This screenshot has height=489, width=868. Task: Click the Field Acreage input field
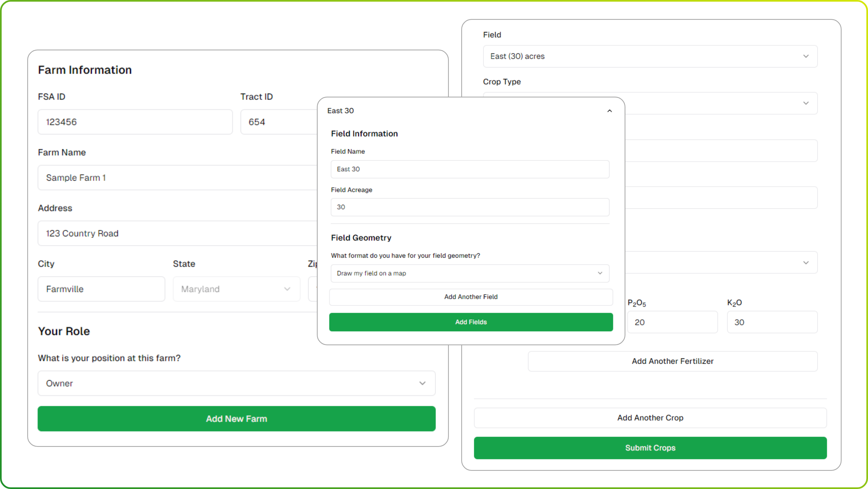[470, 207]
